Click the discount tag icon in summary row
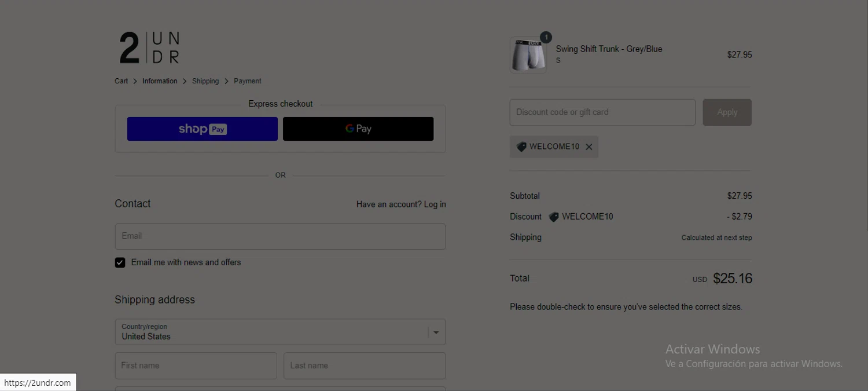 [554, 217]
